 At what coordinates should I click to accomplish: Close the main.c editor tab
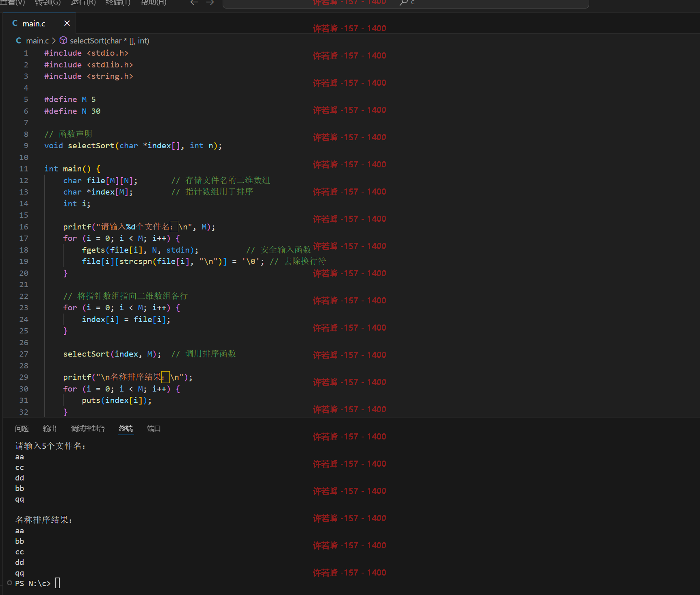[67, 23]
